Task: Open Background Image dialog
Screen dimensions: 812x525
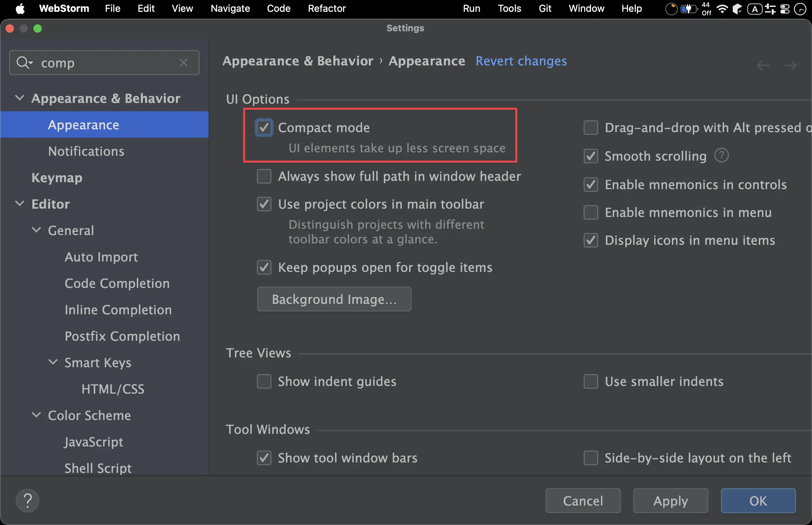Action: click(x=334, y=299)
